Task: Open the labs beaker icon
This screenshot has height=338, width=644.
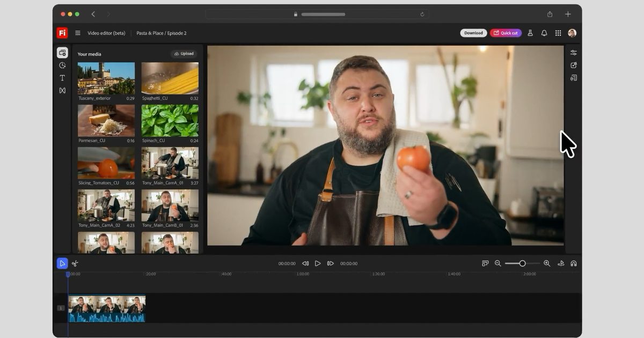Action: pyautogui.click(x=530, y=33)
